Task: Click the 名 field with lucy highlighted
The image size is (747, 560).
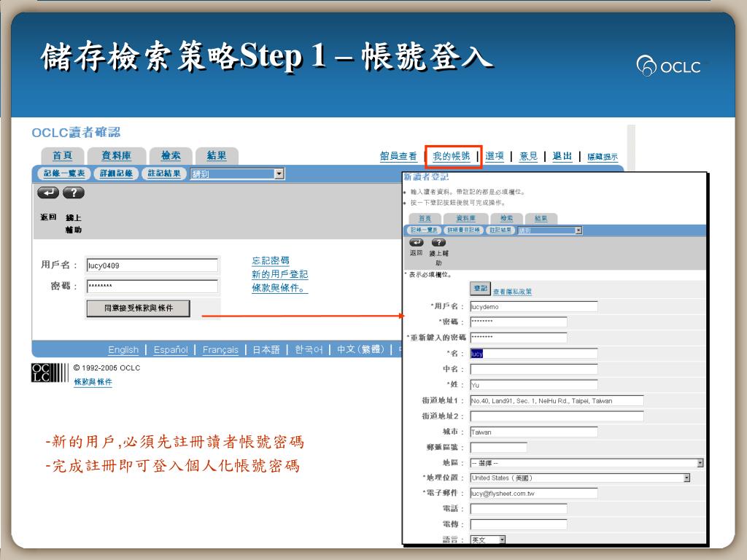Action: 533,354
